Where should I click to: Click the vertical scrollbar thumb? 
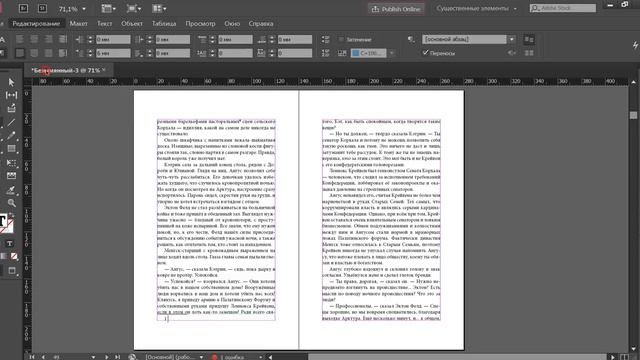(633, 115)
